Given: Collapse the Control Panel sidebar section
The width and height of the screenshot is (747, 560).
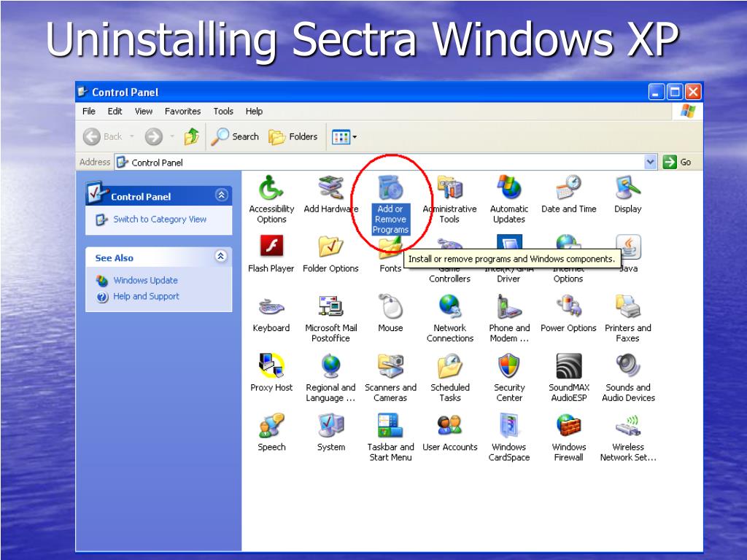Looking at the screenshot, I should [x=222, y=195].
